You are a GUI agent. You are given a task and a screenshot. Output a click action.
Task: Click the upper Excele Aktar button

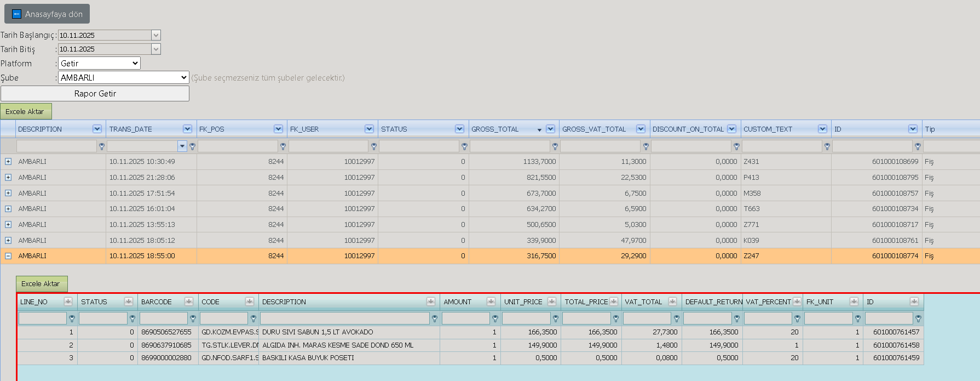coord(26,111)
